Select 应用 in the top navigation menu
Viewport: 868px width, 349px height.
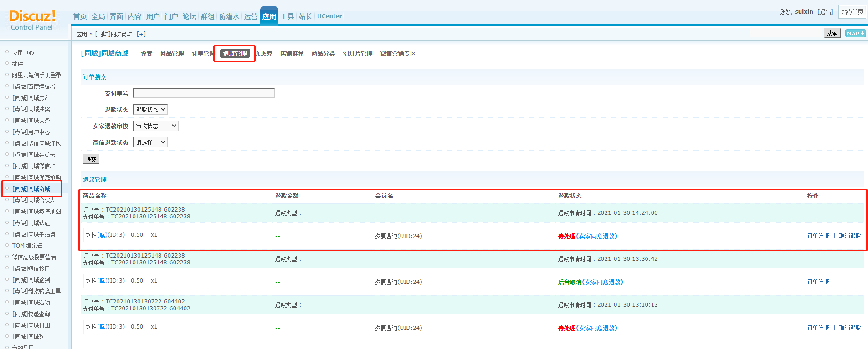click(x=269, y=16)
